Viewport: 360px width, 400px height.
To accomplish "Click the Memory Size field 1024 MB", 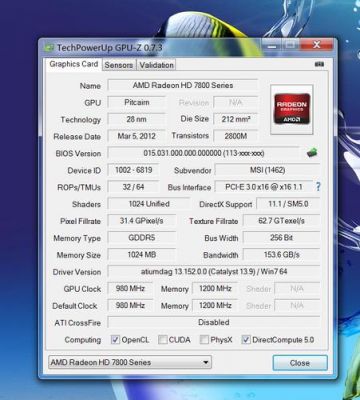I will 142,255.
